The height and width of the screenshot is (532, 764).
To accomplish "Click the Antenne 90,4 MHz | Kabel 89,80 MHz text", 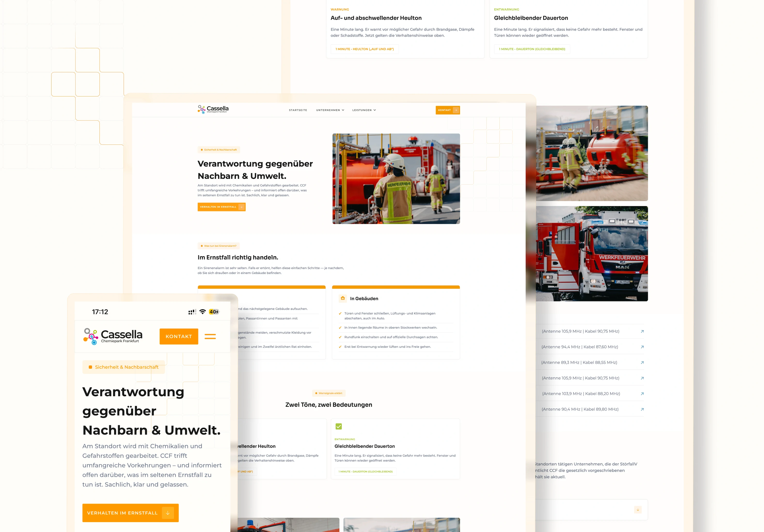I will pyautogui.click(x=580, y=410).
